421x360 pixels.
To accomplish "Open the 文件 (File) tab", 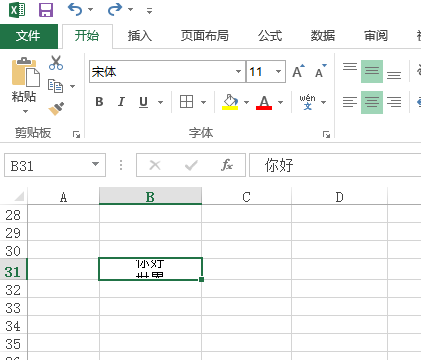I will tap(29, 36).
